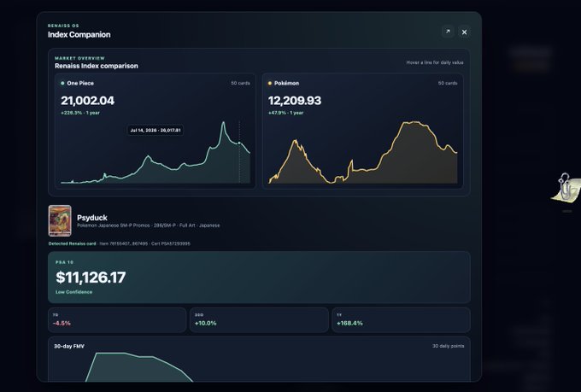
Task: Click the -4.5% seven-day value
Action: pyautogui.click(x=62, y=323)
